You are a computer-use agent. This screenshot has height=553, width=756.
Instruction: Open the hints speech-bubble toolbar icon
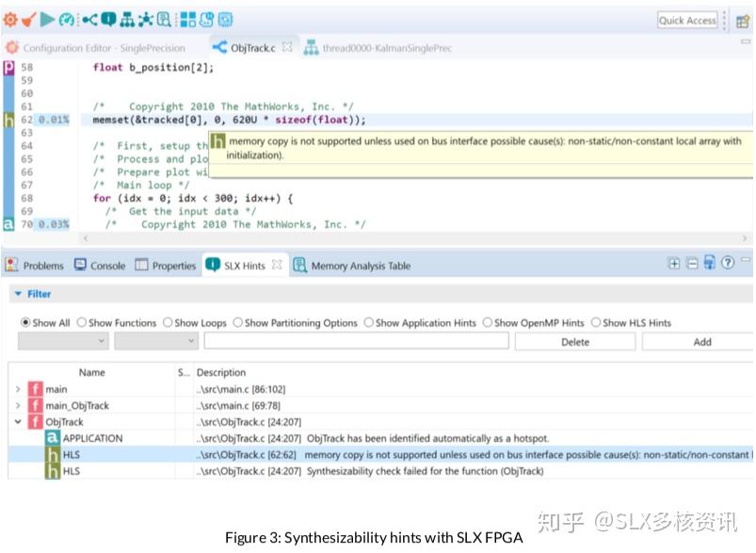tap(108, 20)
